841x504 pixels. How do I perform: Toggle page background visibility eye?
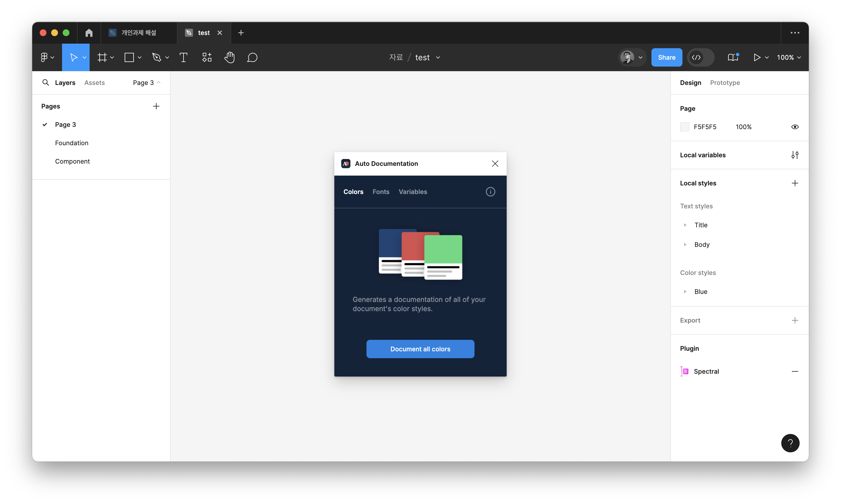(794, 127)
